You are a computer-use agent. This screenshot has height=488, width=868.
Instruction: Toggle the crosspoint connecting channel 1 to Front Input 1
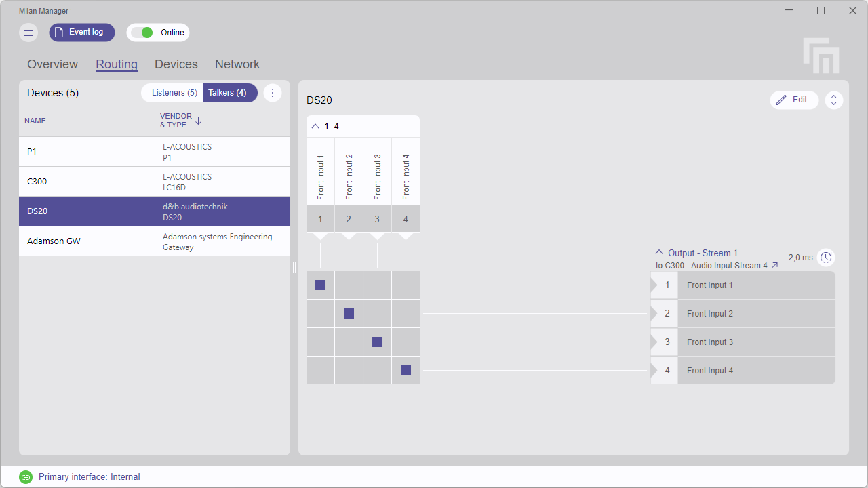pos(320,285)
